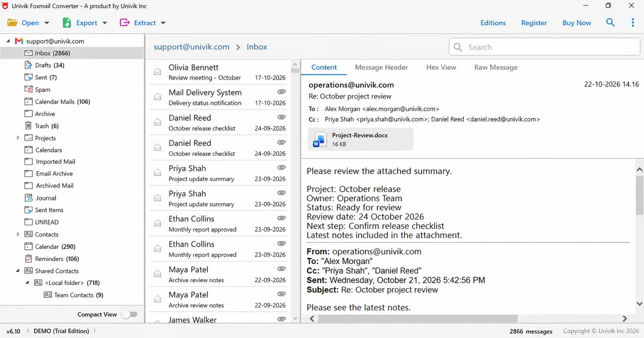
Task: Select the Inbox envelope icon
Action: coord(29,53)
